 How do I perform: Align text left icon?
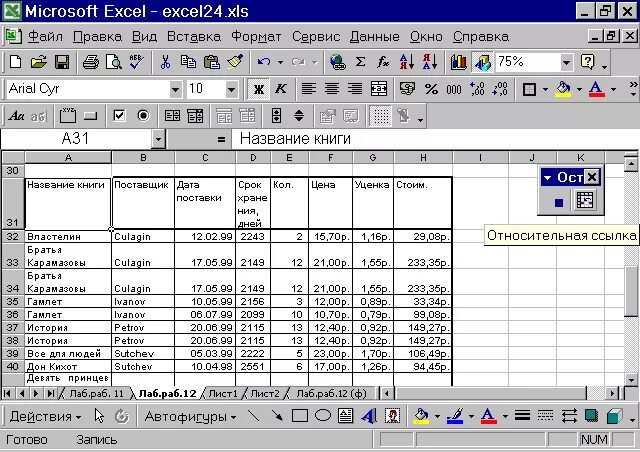[309, 89]
